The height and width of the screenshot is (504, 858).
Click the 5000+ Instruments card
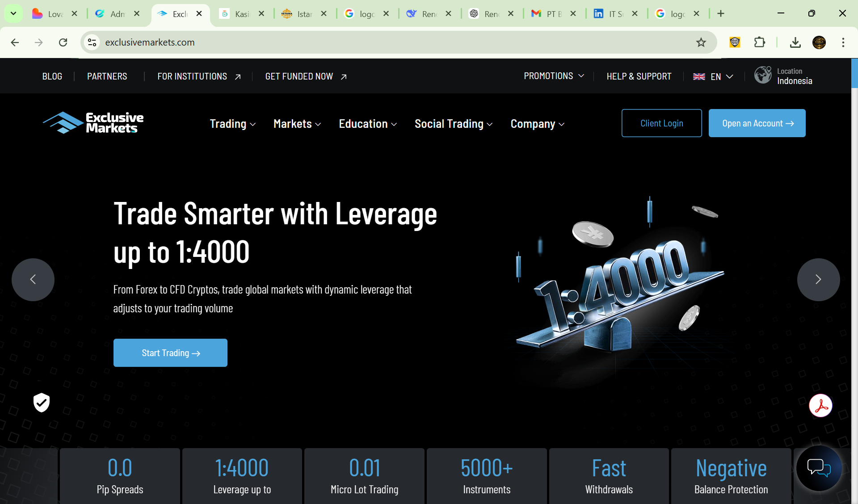pyautogui.click(x=487, y=476)
